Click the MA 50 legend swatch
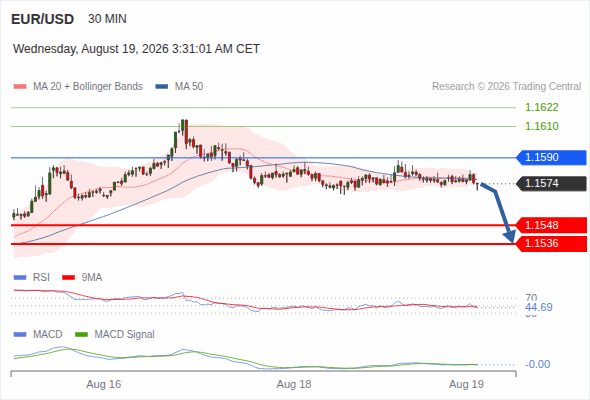590x400 pixels. 162,87
